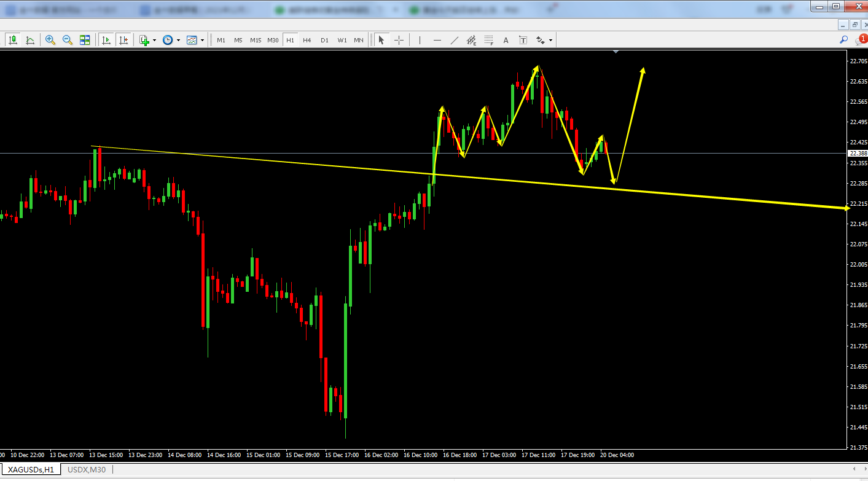Screen dimensions: 868x481
Task: Click the 17 Dec 11:00 time label
Action: [x=539, y=455]
